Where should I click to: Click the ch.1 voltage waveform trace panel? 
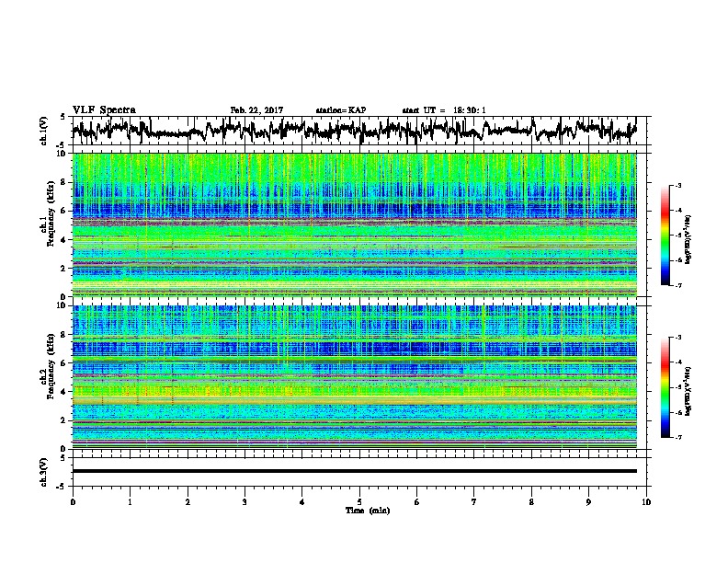(358, 131)
